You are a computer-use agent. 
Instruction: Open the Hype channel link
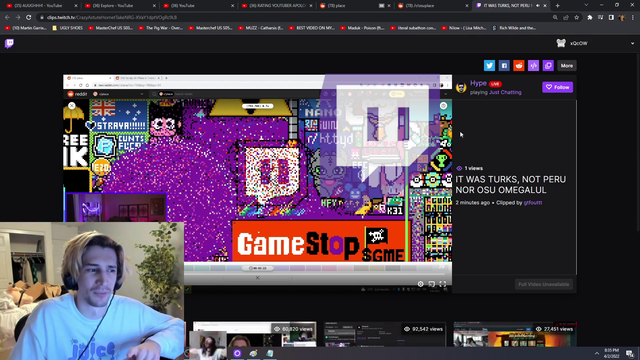click(478, 83)
